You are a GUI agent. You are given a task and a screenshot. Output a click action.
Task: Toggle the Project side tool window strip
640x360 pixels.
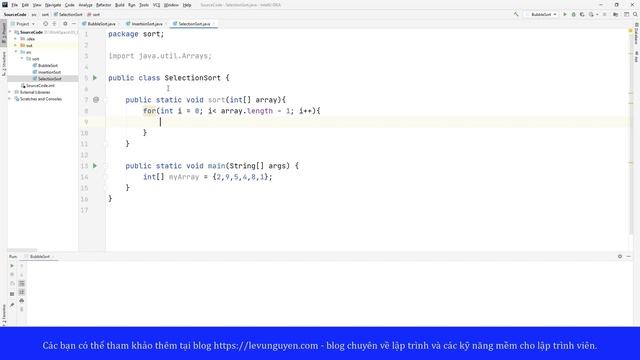click(x=4, y=32)
